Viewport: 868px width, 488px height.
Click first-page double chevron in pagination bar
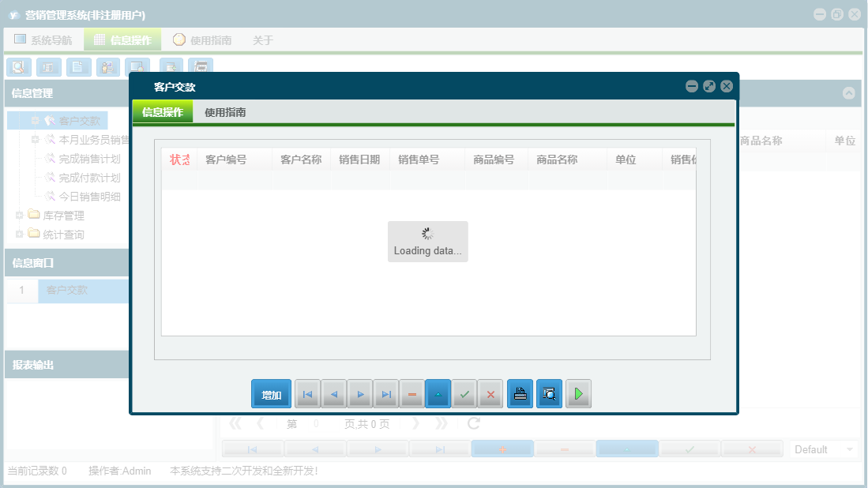[235, 424]
